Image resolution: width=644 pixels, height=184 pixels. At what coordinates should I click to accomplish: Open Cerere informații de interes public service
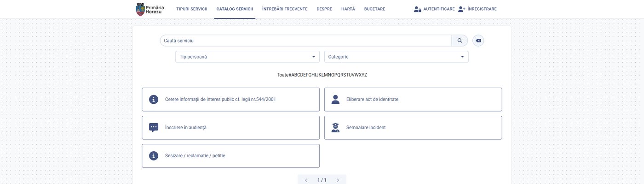(230, 100)
